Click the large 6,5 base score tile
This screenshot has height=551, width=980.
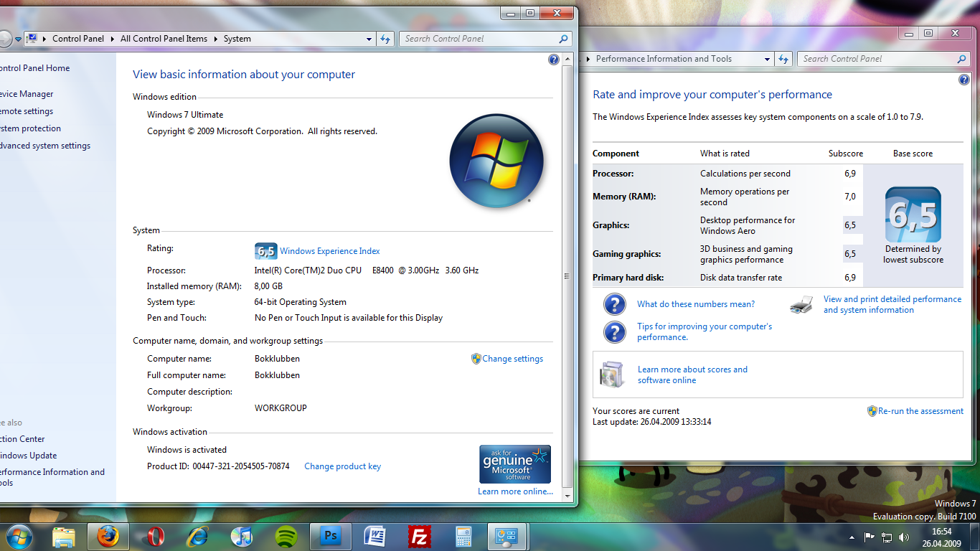point(913,215)
